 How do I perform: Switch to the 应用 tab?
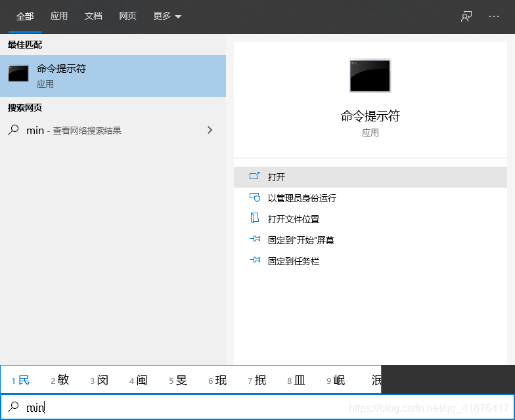59,16
